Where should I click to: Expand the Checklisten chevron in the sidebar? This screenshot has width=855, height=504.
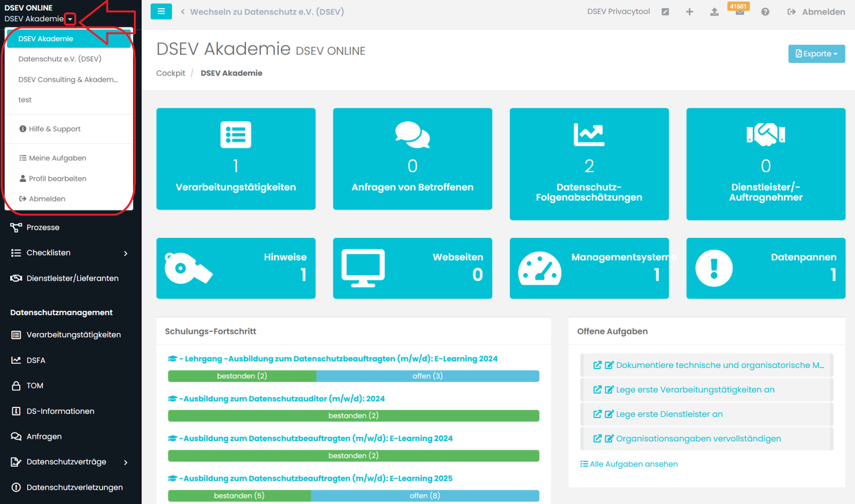[126, 253]
